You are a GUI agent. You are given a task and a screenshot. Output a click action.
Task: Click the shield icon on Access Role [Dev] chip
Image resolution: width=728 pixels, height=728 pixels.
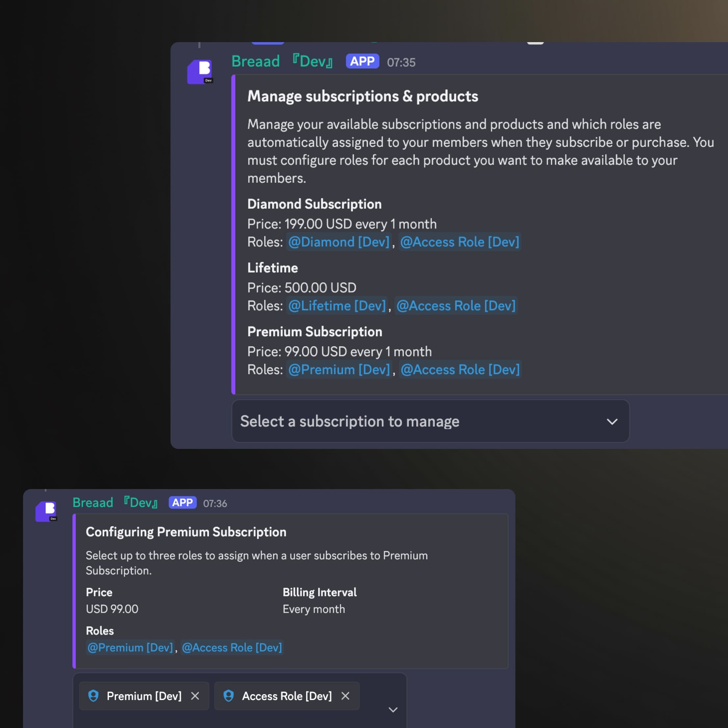[228, 696]
